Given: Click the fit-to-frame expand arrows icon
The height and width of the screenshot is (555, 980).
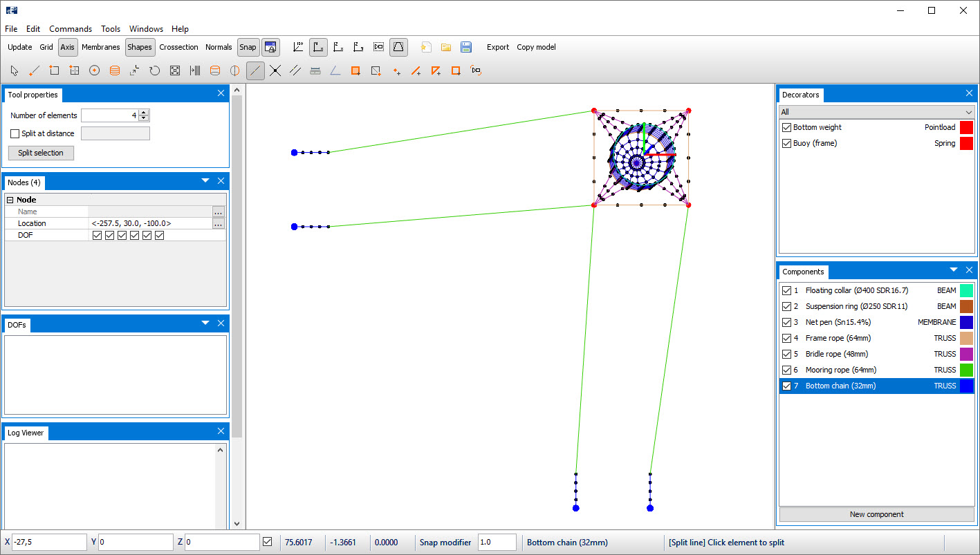Looking at the screenshot, I should coord(175,70).
